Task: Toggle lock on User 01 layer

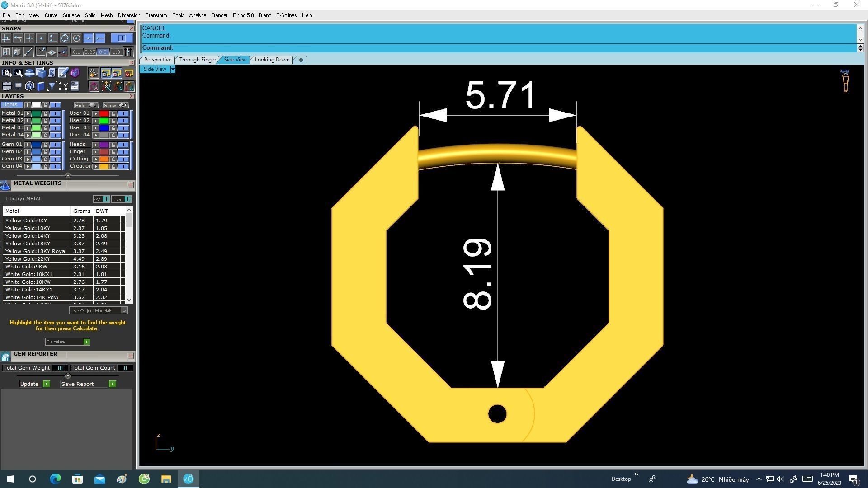Action: (x=113, y=113)
